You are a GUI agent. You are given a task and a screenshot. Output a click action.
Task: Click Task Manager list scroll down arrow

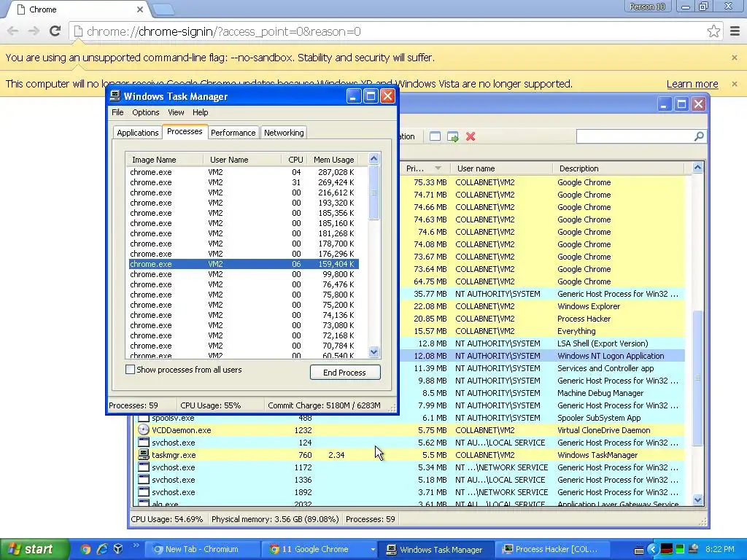click(374, 352)
